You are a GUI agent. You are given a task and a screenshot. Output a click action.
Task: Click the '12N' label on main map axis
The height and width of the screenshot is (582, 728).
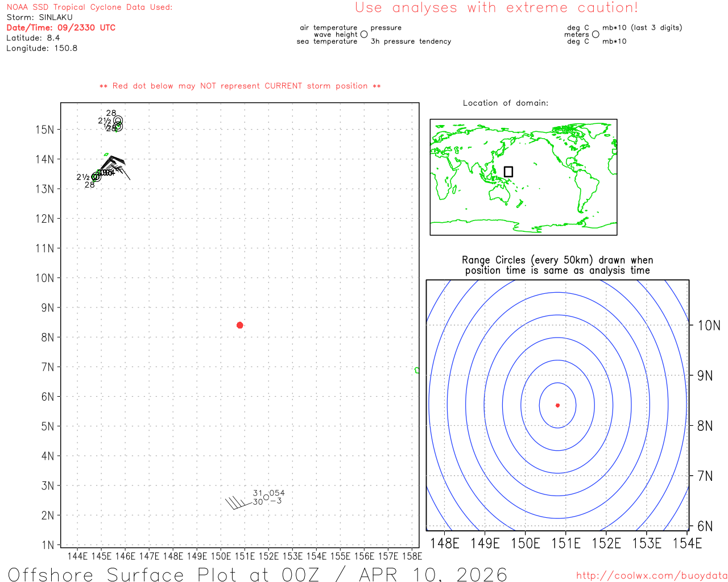(x=45, y=219)
